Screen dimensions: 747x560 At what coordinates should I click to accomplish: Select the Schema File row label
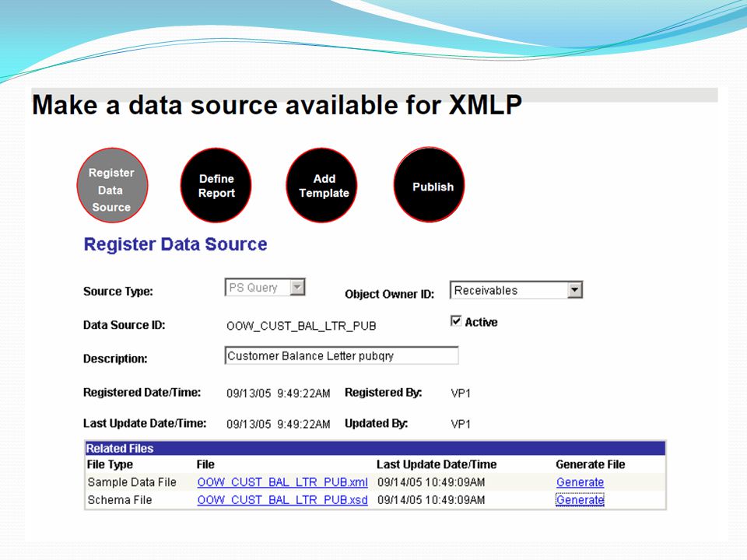pyautogui.click(x=120, y=500)
